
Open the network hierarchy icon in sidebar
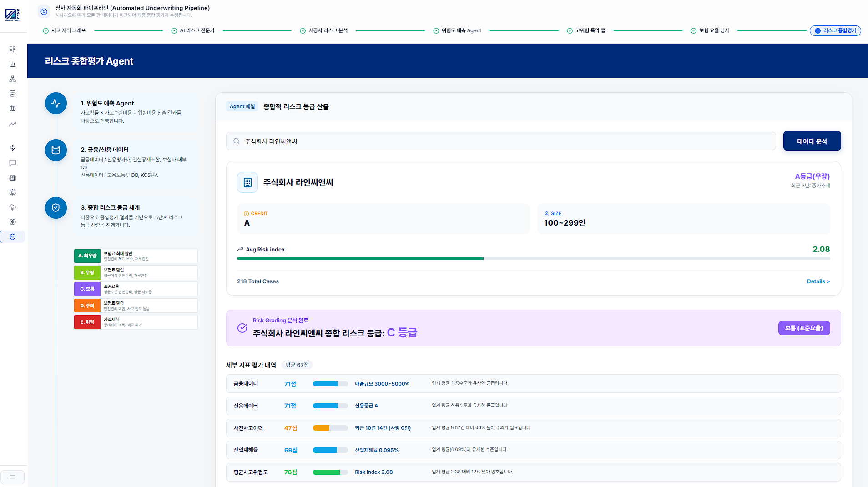[13, 79]
